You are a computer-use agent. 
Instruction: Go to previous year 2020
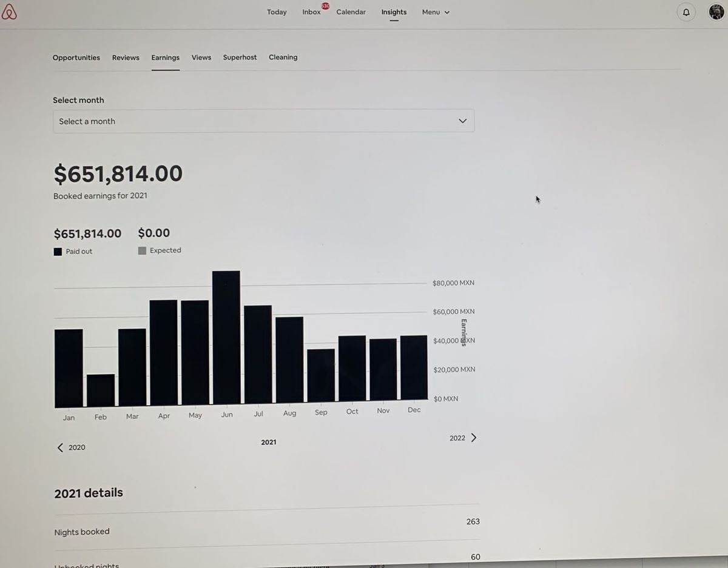pos(72,447)
